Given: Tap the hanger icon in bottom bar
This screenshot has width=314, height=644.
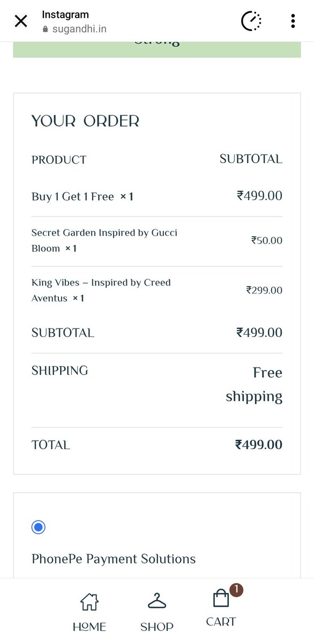Looking at the screenshot, I should tap(157, 602).
